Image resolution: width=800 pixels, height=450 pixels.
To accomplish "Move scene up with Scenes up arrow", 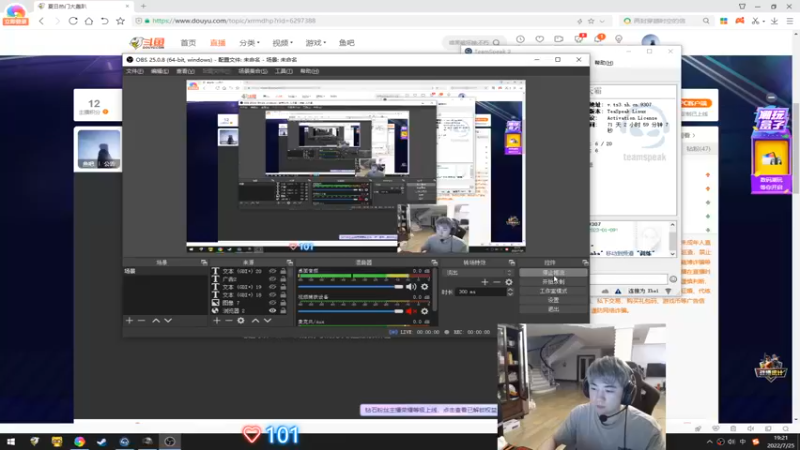I will click(x=156, y=320).
